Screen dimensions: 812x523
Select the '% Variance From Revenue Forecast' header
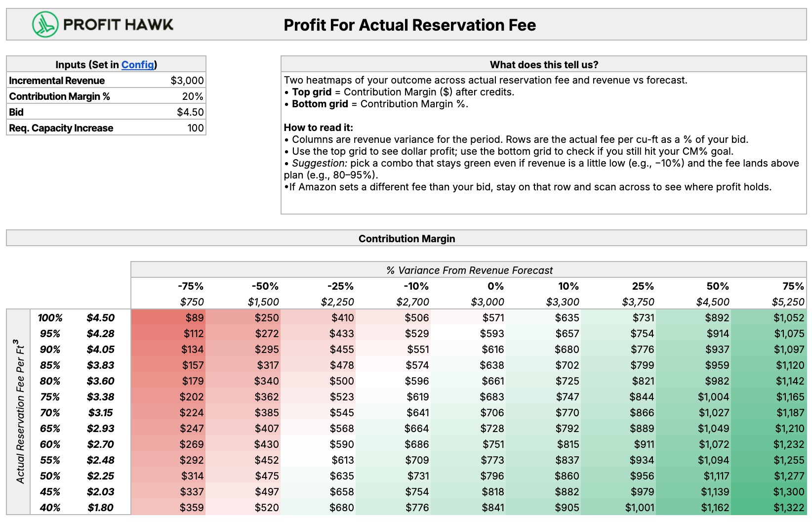pos(469,270)
